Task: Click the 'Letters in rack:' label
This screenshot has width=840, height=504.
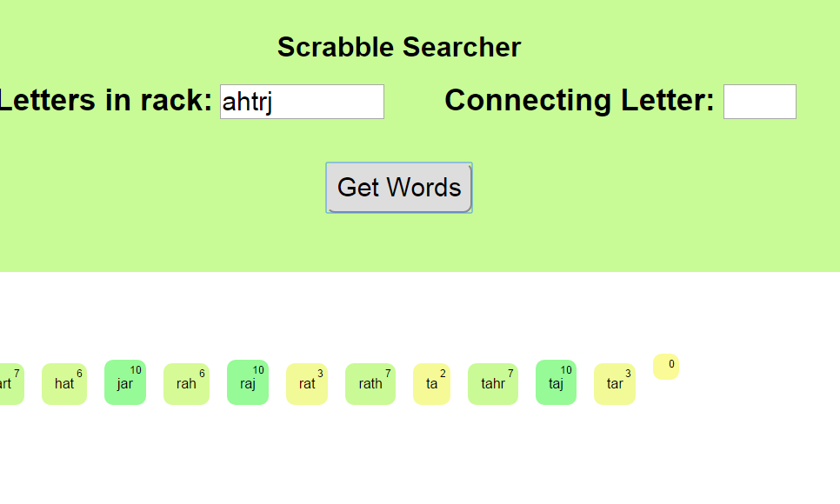Action: (104, 101)
